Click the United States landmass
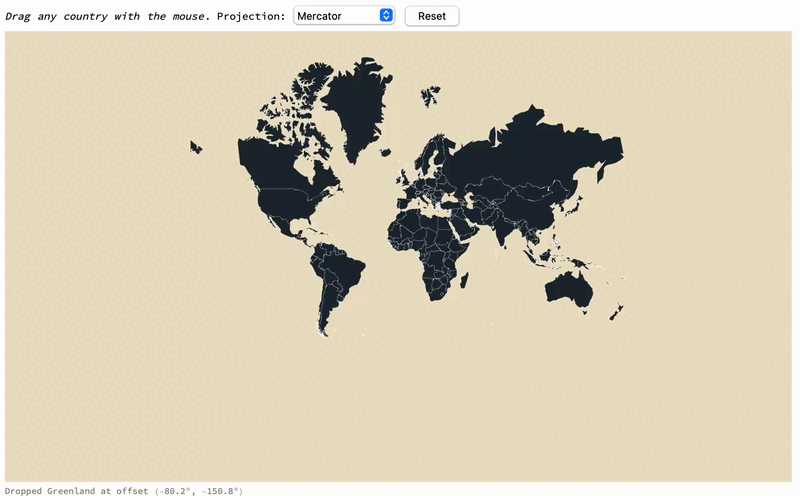800x496 pixels. pos(286,203)
